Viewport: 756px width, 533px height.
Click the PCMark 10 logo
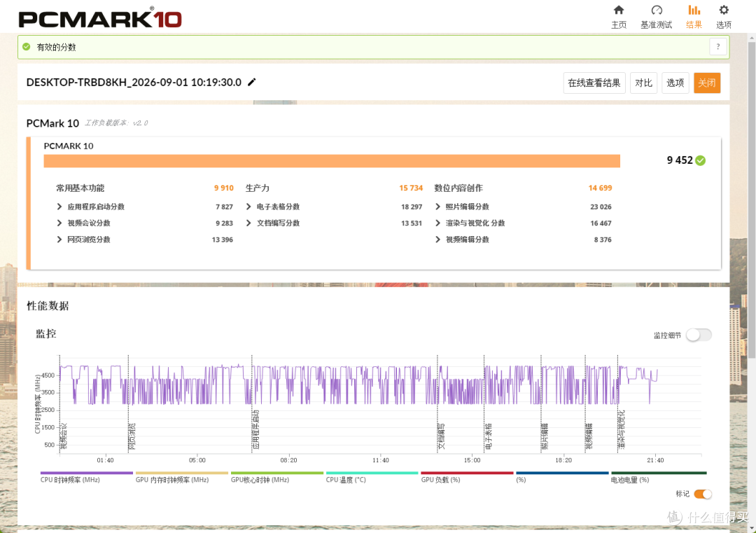click(x=100, y=18)
